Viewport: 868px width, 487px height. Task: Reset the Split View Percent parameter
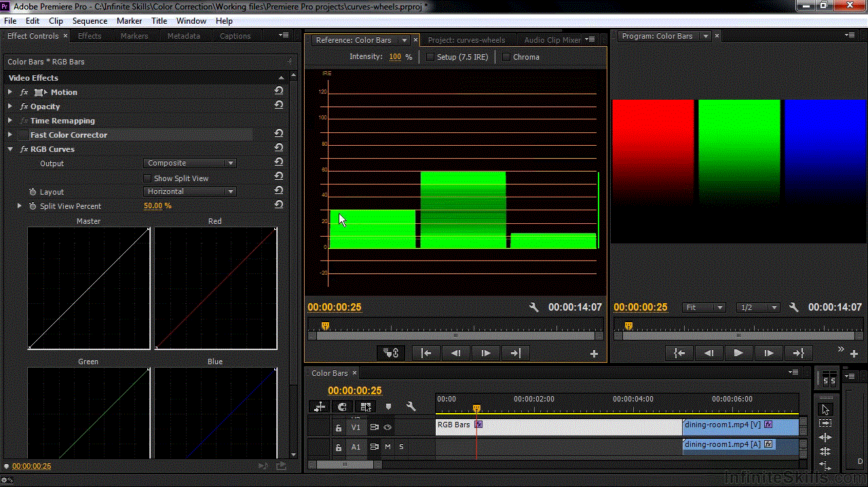pos(279,205)
